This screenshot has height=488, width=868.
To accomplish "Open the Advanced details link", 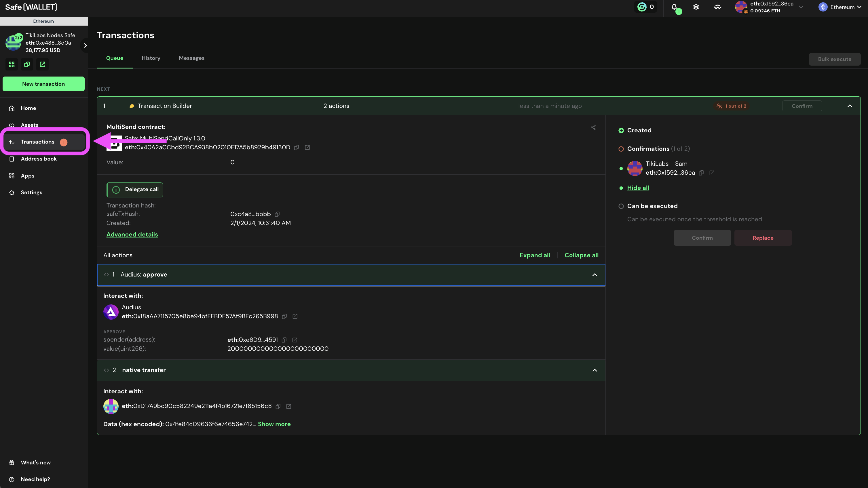I will (x=132, y=235).
